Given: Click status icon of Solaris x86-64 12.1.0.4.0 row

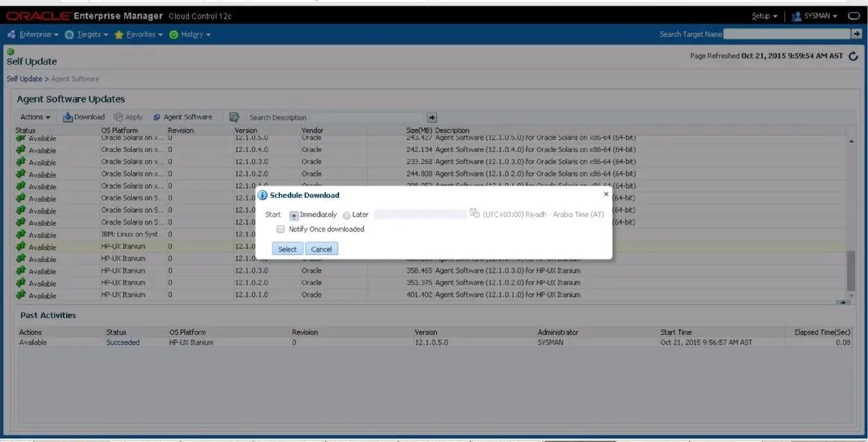Looking at the screenshot, I should point(20,150).
